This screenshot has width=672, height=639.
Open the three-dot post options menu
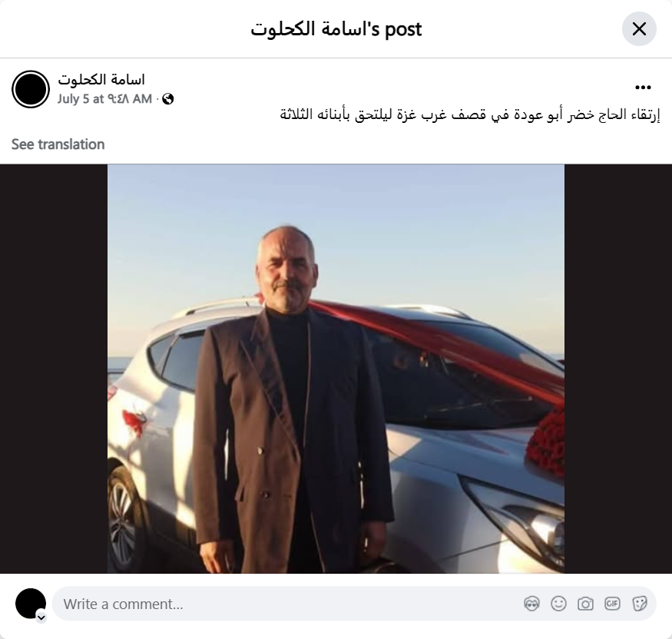pos(643,88)
